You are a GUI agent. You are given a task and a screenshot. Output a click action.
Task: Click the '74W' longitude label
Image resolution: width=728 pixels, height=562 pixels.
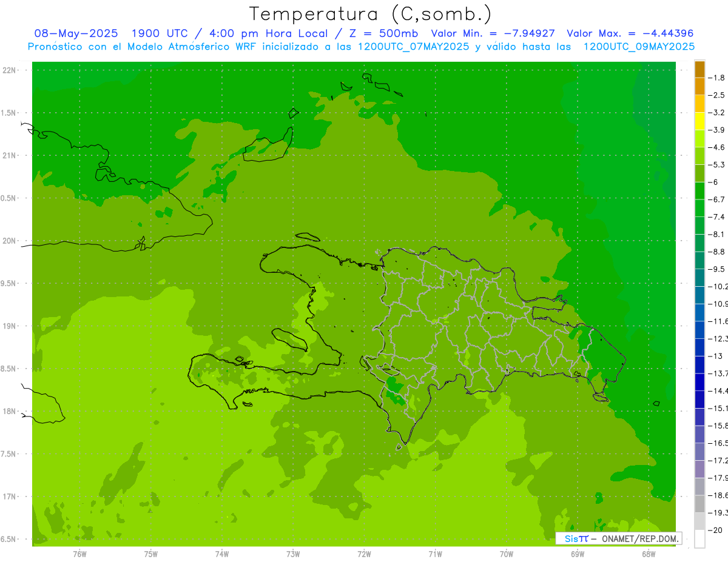222,554
